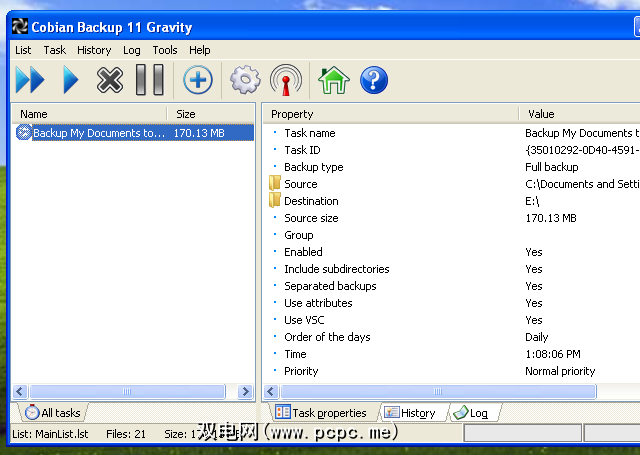Image resolution: width=640 pixels, height=455 pixels.
Task: Open home page with green house icon
Action: [333, 80]
